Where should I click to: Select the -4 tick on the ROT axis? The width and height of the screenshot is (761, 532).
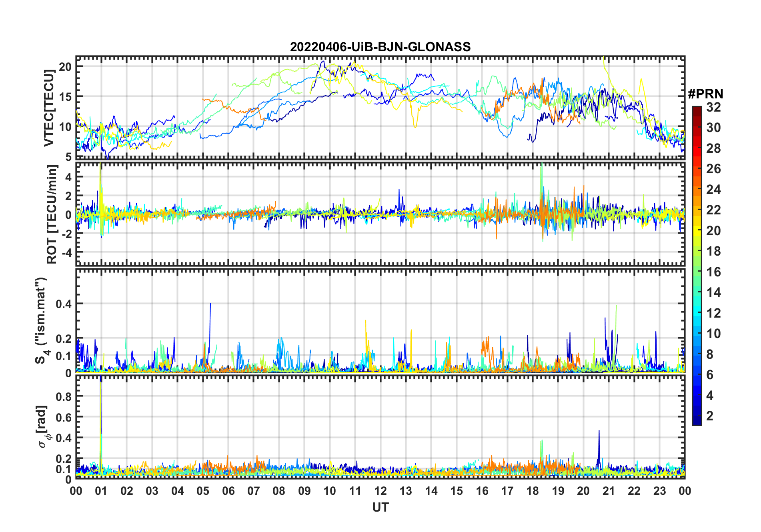click(x=67, y=252)
